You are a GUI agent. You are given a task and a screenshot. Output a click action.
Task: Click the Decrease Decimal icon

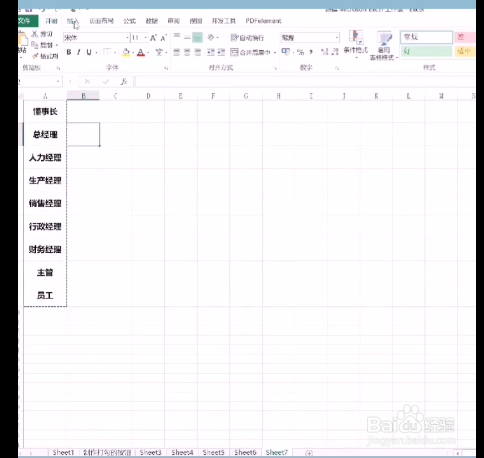(335, 52)
